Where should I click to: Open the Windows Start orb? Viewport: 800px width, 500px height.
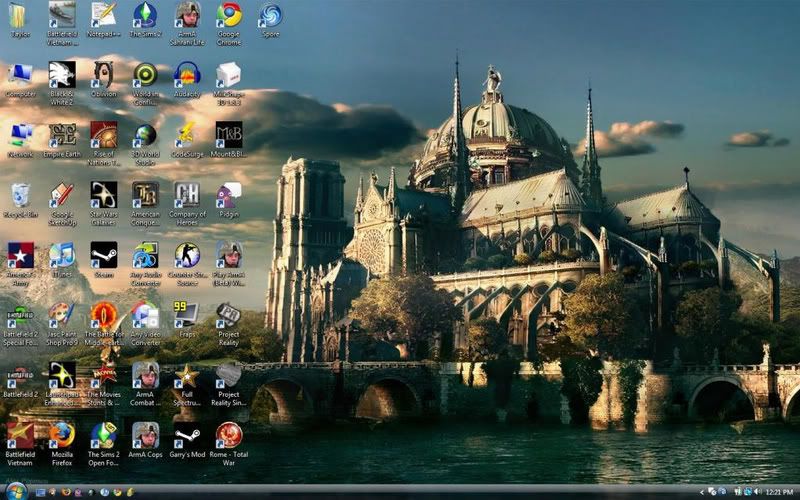(17, 492)
